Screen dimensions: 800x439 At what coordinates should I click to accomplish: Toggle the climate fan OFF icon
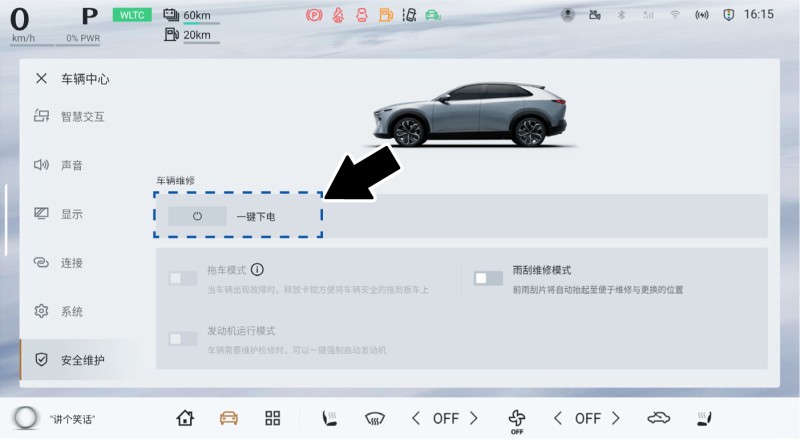click(x=517, y=421)
